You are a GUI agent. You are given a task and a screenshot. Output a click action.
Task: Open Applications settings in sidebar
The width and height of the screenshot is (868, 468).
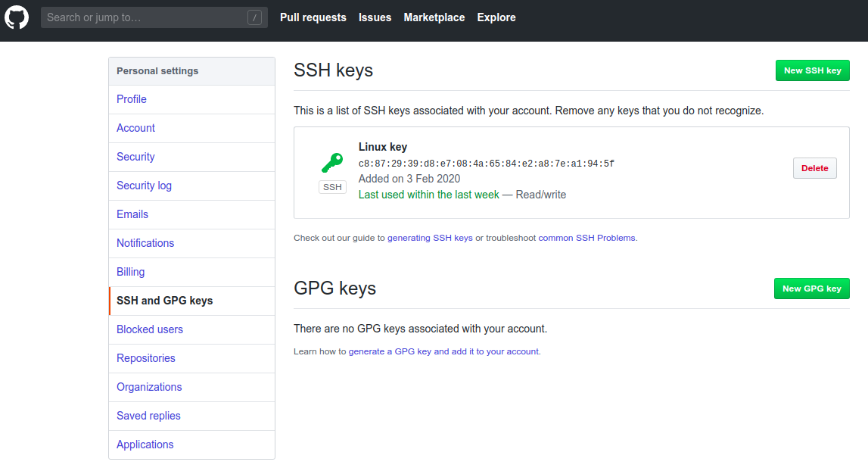pyautogui.click(x=191, y=445)
